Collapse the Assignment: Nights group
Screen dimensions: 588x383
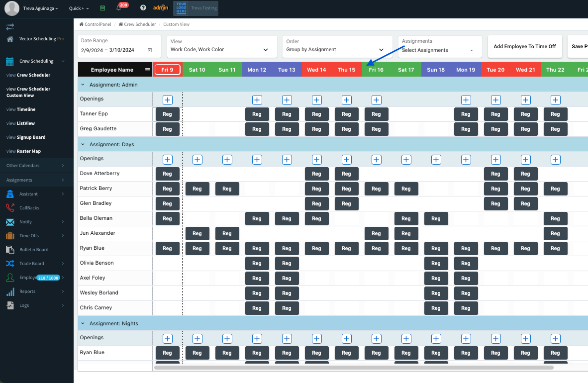(83, 323)
